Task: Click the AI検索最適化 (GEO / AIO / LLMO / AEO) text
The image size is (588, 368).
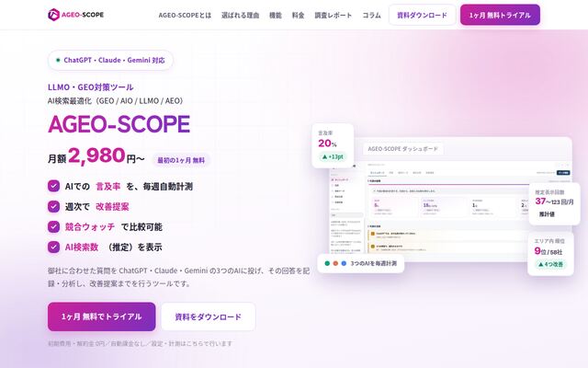Action: [x=116, y=100]
